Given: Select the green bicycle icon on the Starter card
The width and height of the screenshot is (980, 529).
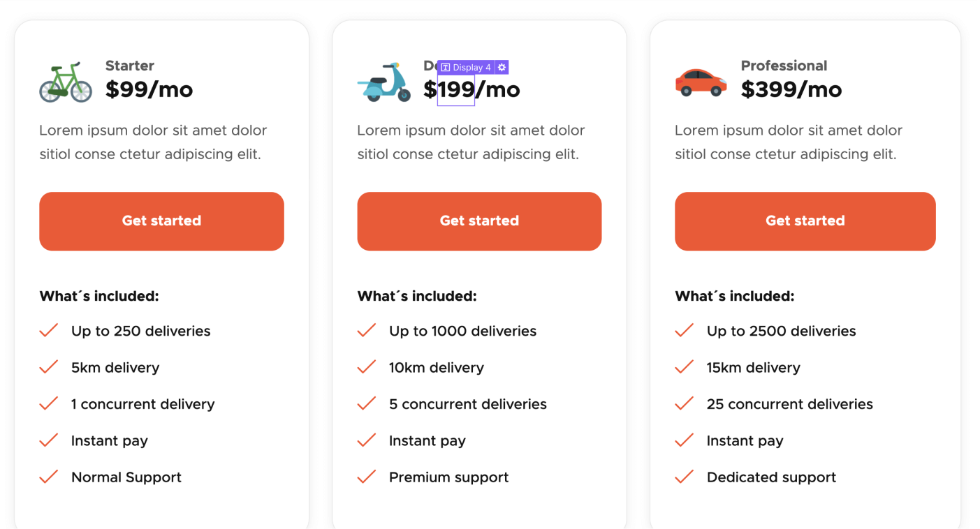Looking at the screenshot, I should [x=65, y=82].
